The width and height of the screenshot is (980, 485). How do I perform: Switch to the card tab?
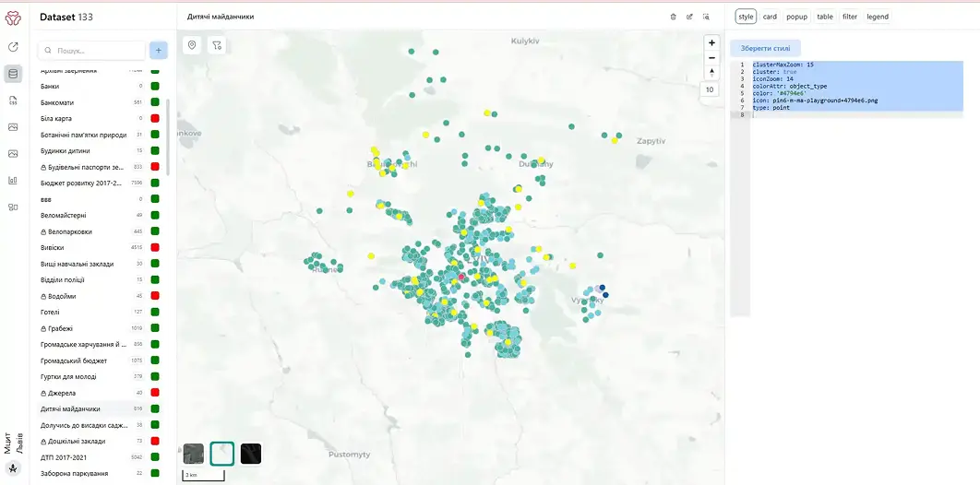coord(770,17)
